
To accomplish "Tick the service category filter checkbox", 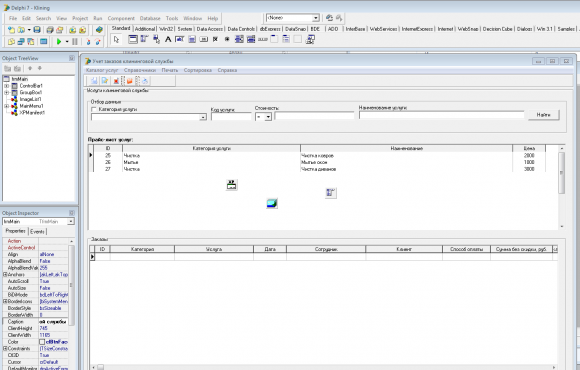I will click(x=94, y=110).
